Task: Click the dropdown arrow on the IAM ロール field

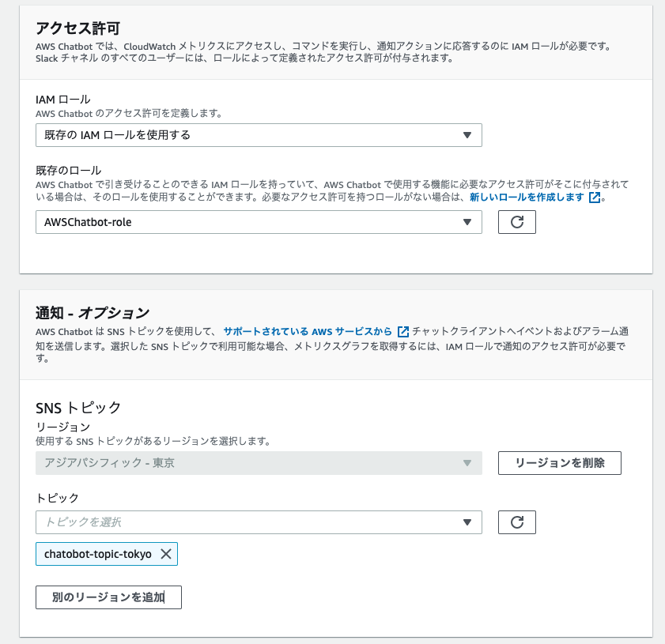Action: tap(469, 135)
